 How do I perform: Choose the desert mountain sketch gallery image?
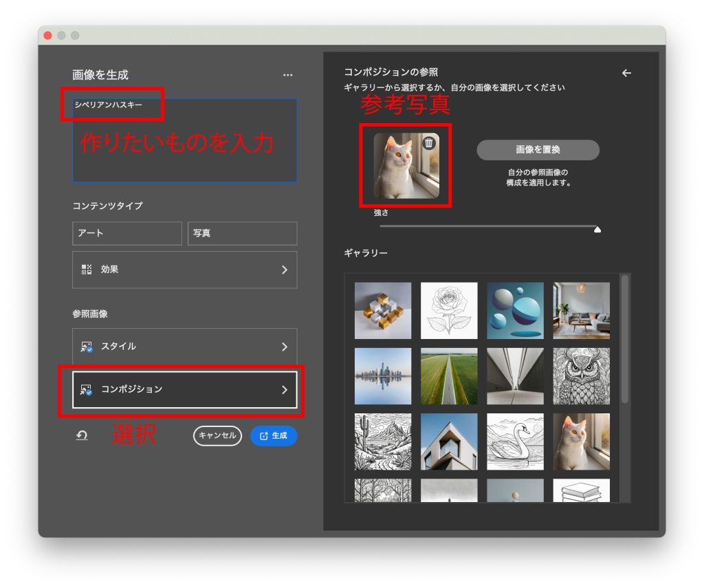[382, 442]
